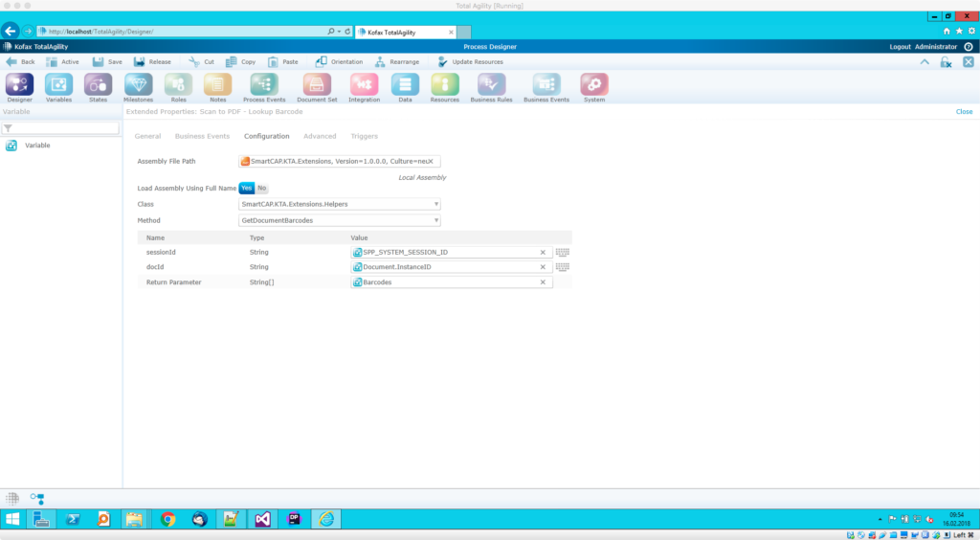The image size is (980, 540).
Task: Click the Milestones diamond icon
Action: (x=138, y=84)
